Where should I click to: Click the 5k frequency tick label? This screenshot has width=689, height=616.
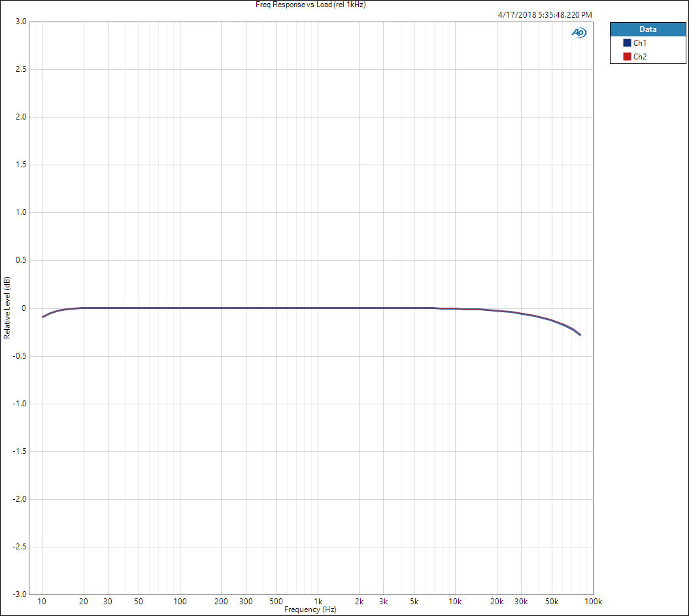pos(414,602)
